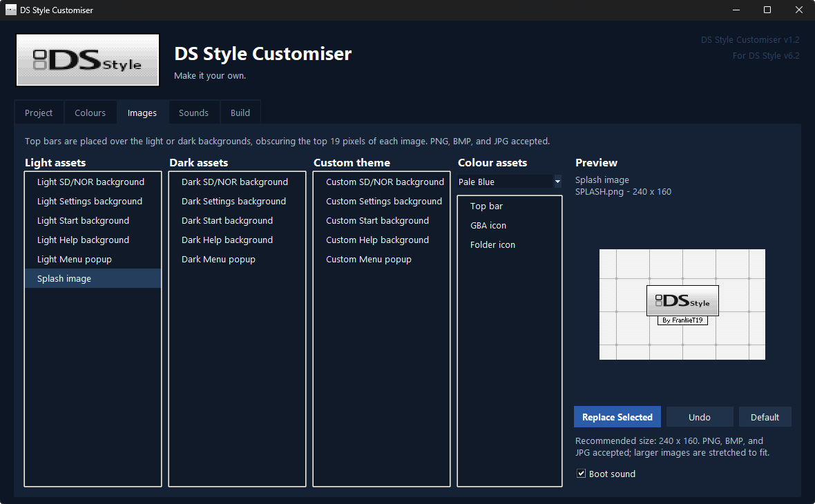Go to the Build tab

point(240,113)
